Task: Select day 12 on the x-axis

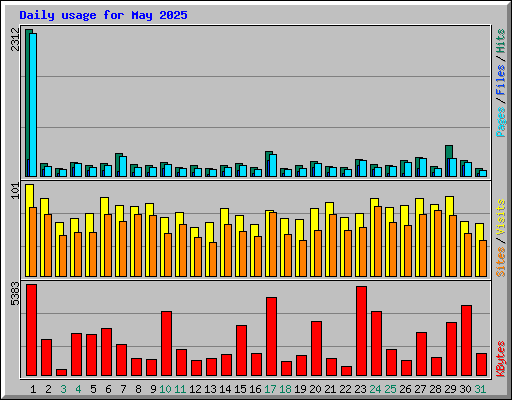Action: pyautogui.click(x=195, y=389)
